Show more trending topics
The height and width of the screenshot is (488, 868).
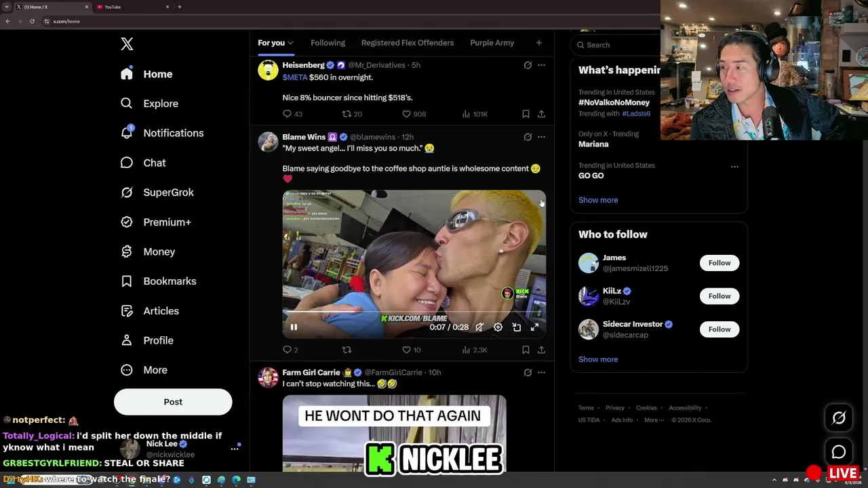click(598, 200)
